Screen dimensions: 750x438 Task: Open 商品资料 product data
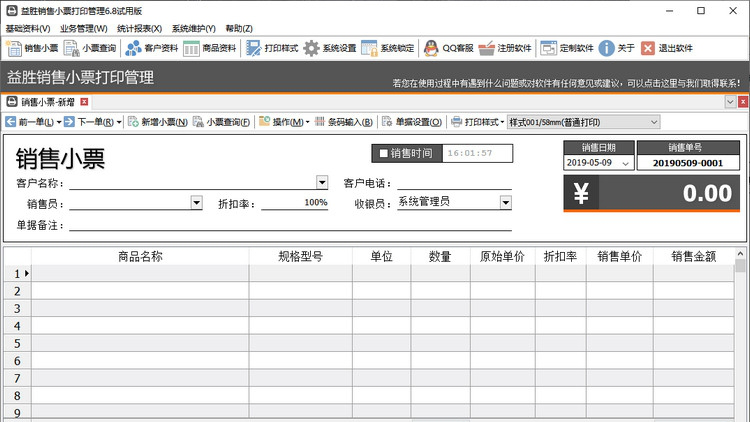pyautogui.click(x=210, y=48)
